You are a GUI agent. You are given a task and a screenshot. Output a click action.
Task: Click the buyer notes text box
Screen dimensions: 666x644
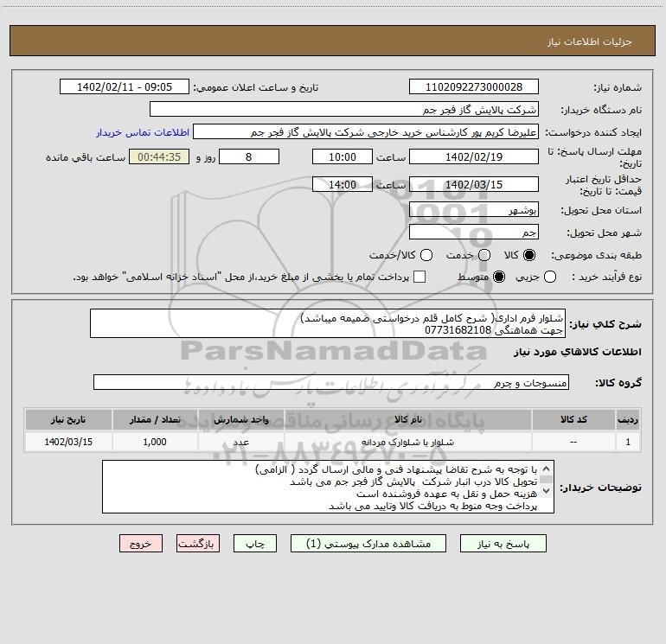328,487
